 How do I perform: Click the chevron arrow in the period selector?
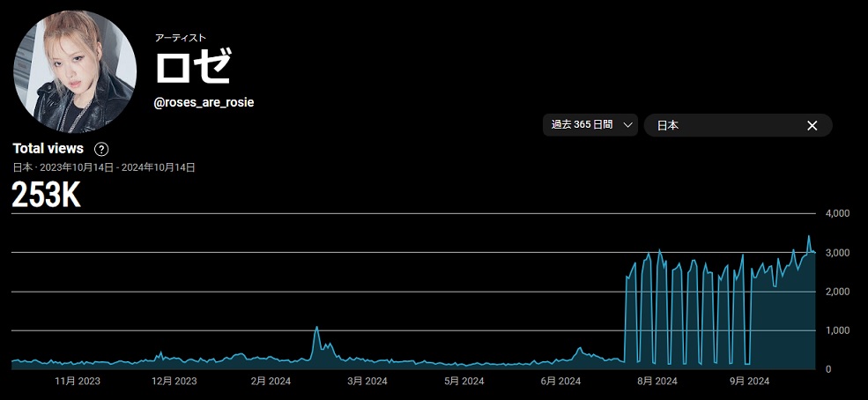coord(627,125)
